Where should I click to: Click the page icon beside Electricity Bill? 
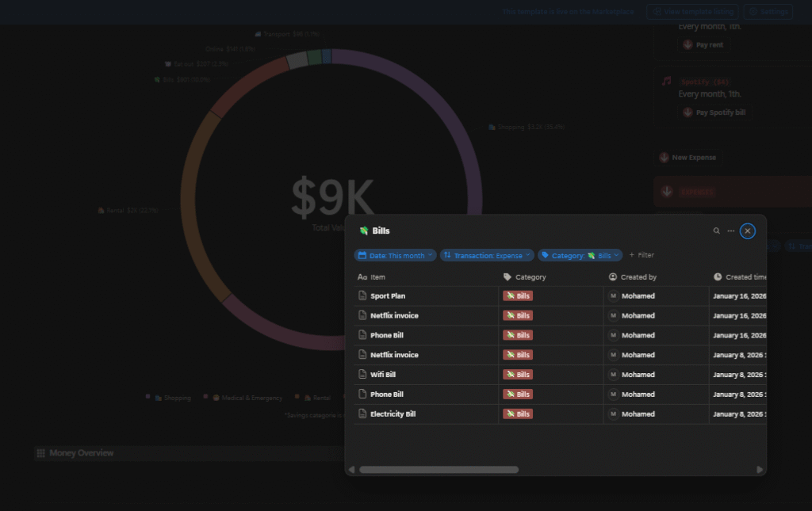coord(362,414)
